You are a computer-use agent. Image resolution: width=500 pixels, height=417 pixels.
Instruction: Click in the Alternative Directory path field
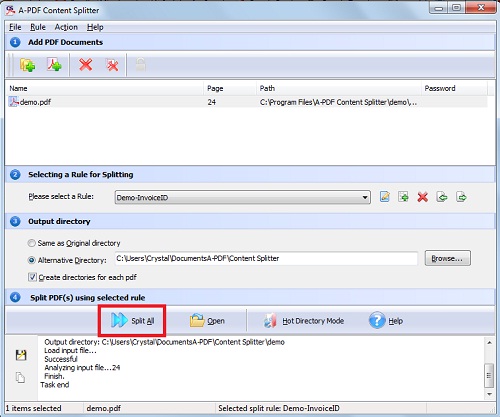click(x=266, y=258)
